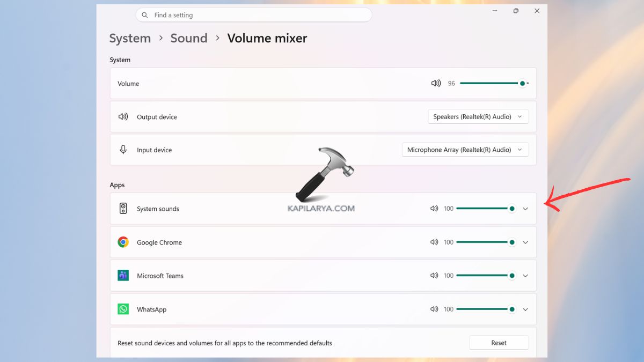Click the WhatsApp app icon
644x362 pixels.
pos(123,309)
